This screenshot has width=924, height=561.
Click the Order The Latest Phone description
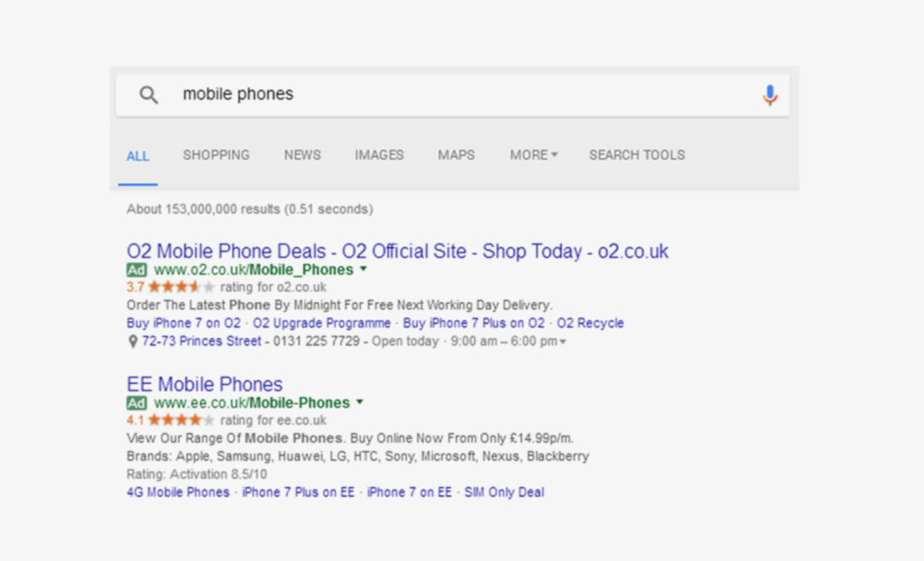point(339,305)
